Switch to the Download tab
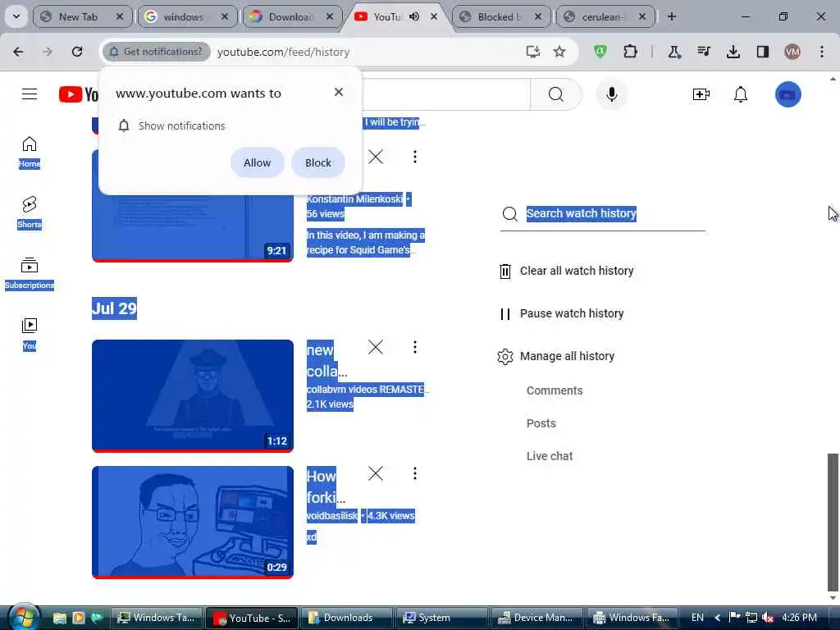This screenshot has width=840, height=630. tap(293, 16)
